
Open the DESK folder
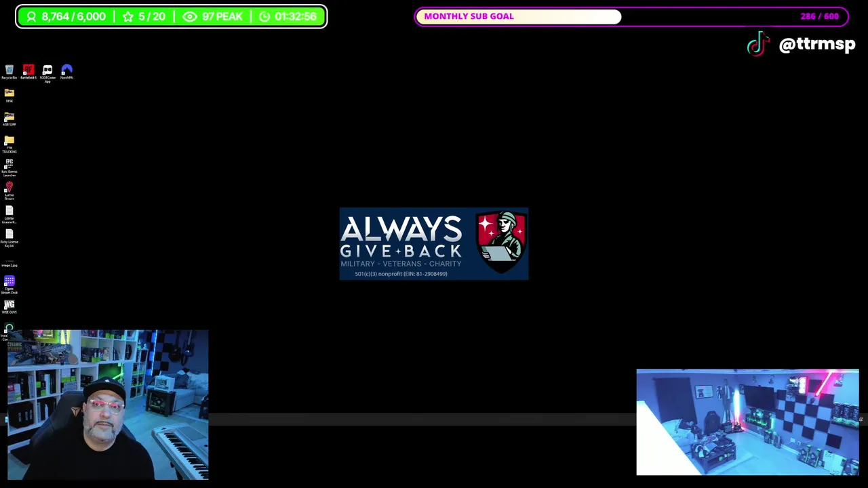coord(9,96)
